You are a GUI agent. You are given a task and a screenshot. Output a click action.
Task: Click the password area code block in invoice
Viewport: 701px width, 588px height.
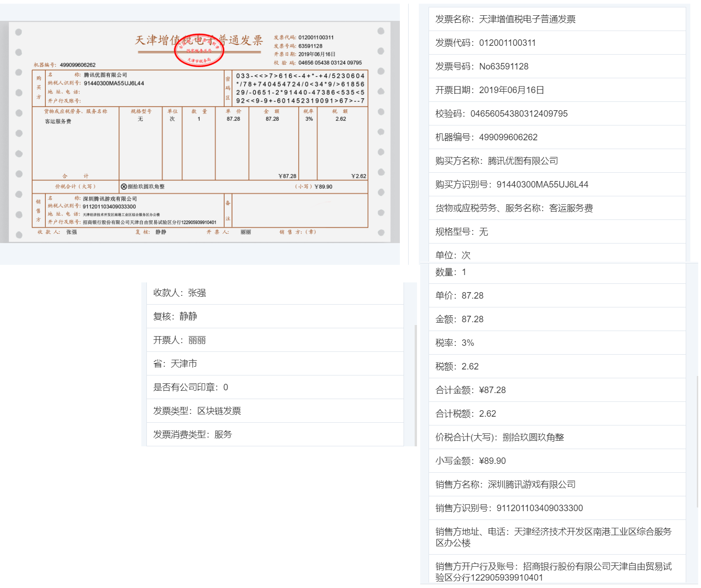(300, 88)
